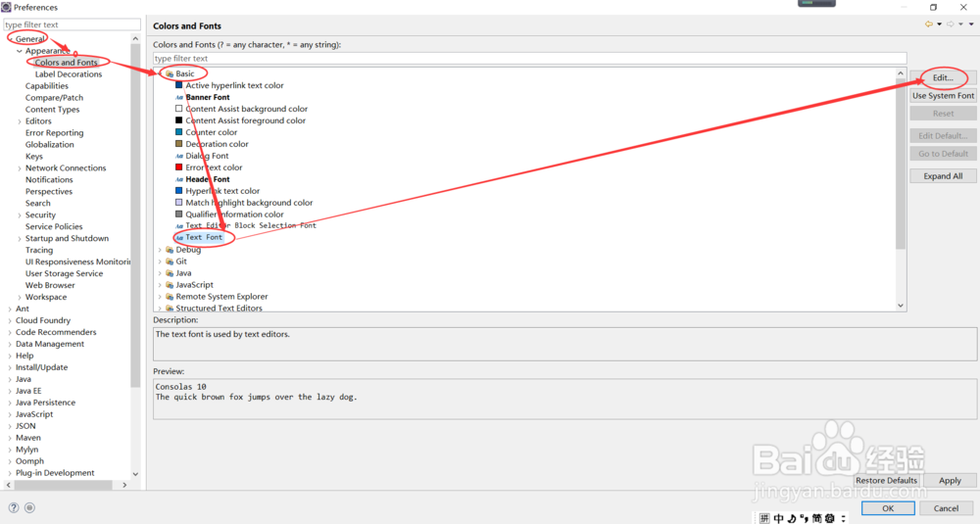
Task: Open Compare/Patch preferences page
Action: (x=54, y=97)
